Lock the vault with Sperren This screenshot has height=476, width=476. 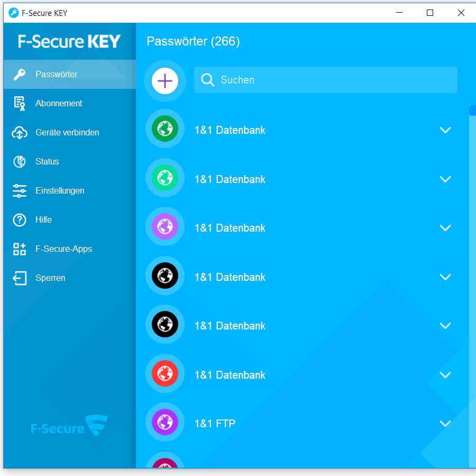[69, 278]
